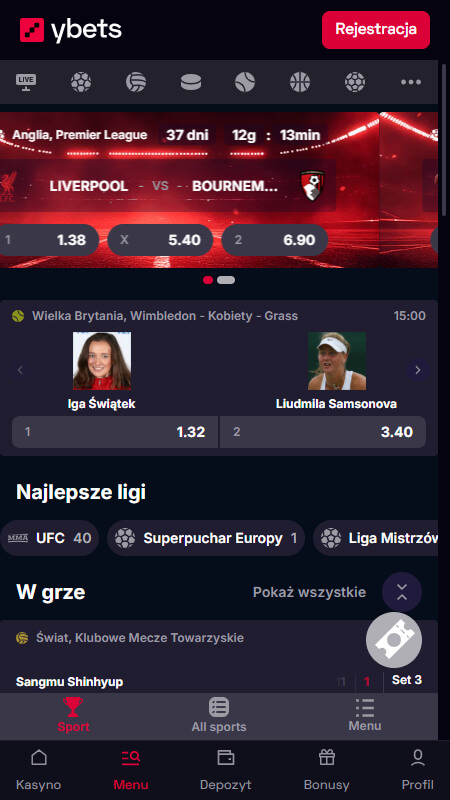Screen dimensions: 450x800
Task: Select the basketball sport icon
Action: pos(300,82)
